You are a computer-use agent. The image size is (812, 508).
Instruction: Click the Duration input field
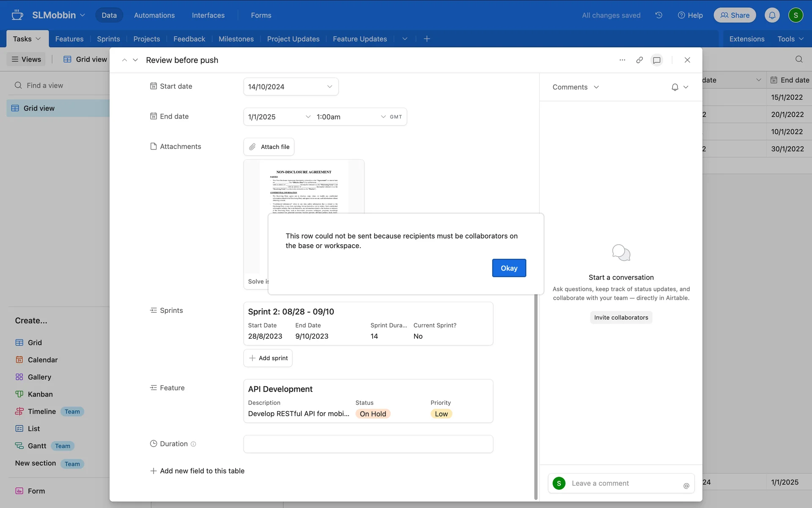point(368,444)
